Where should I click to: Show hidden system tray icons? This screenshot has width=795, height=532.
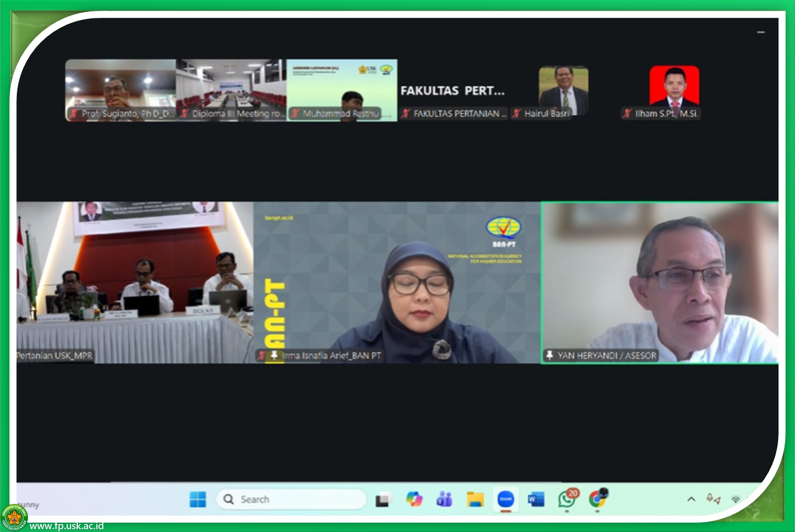691,499
